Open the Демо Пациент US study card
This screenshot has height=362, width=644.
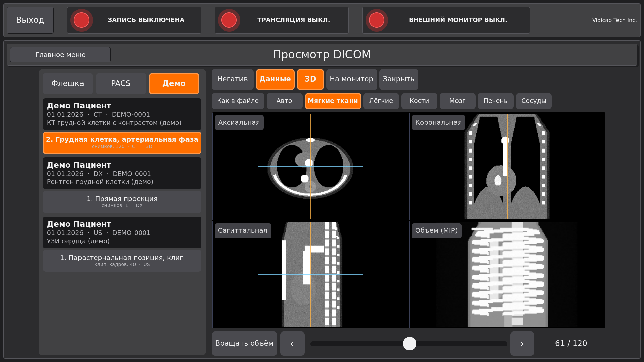pos(122,232)
